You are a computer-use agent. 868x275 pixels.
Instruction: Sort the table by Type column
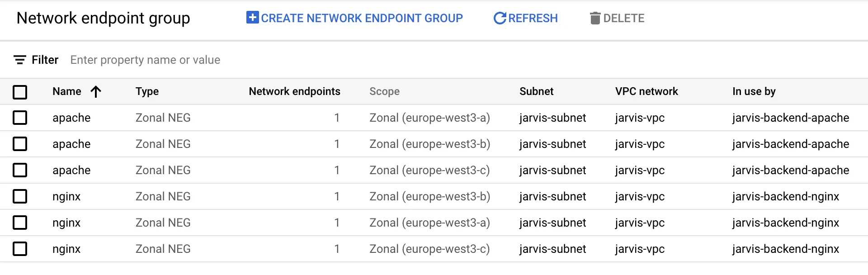(x=147, y=91)
